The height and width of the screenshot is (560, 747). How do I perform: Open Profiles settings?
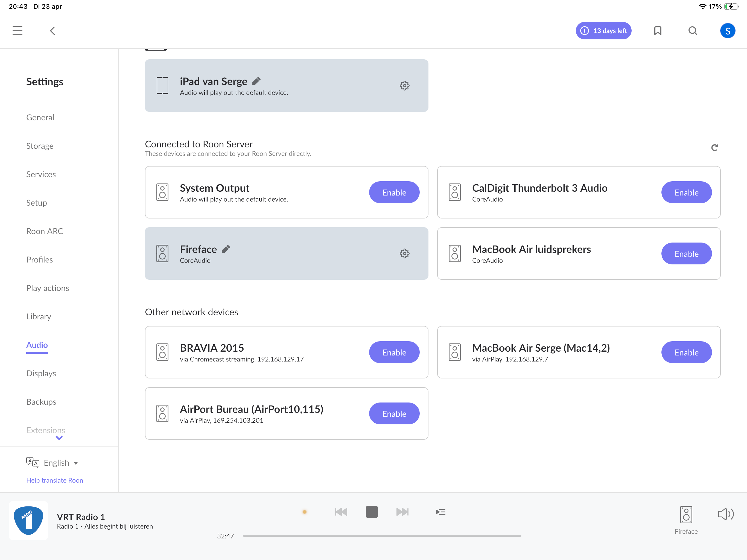(x=40, y=259)
